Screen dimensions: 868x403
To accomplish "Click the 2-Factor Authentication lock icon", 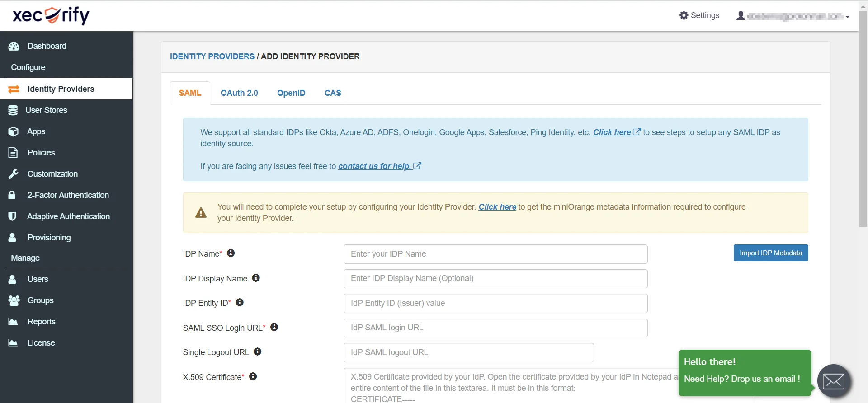I will [x=12, y=195].
